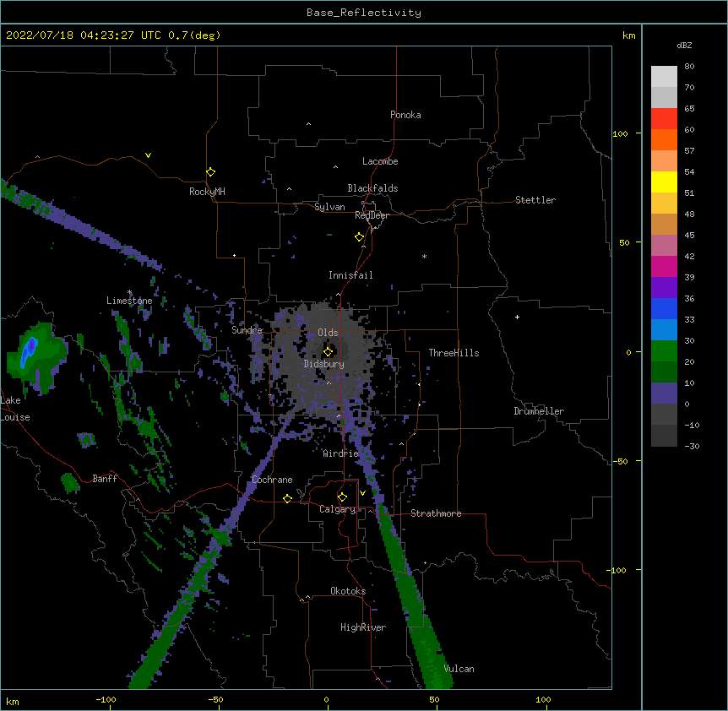This screenshot has height=711, width=728.
Task: Click the Olds city label
Action: (x=328, y=333)
